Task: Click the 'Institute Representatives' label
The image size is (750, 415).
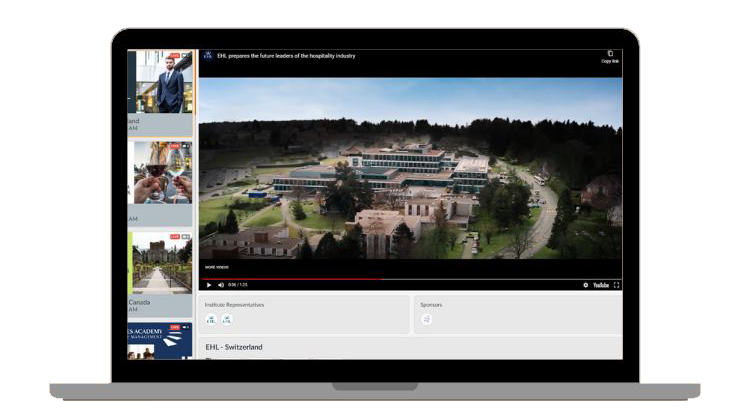Action: coord(234,305)
